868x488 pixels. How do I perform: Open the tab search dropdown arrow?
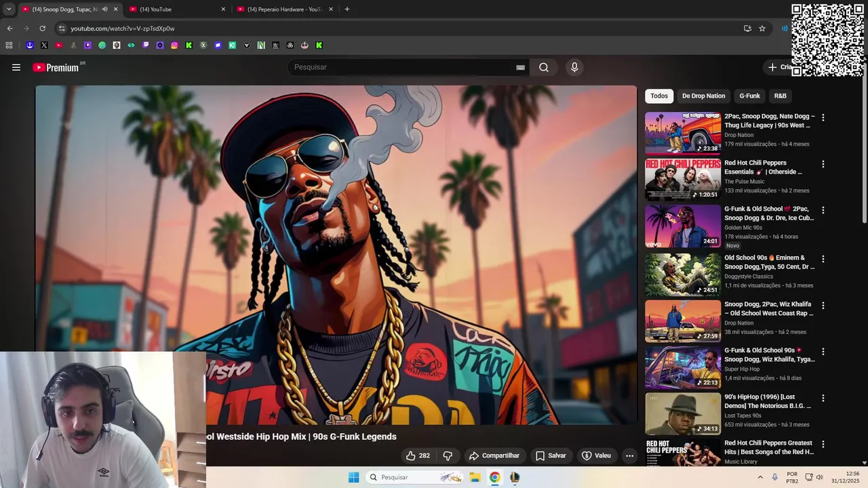9,9
